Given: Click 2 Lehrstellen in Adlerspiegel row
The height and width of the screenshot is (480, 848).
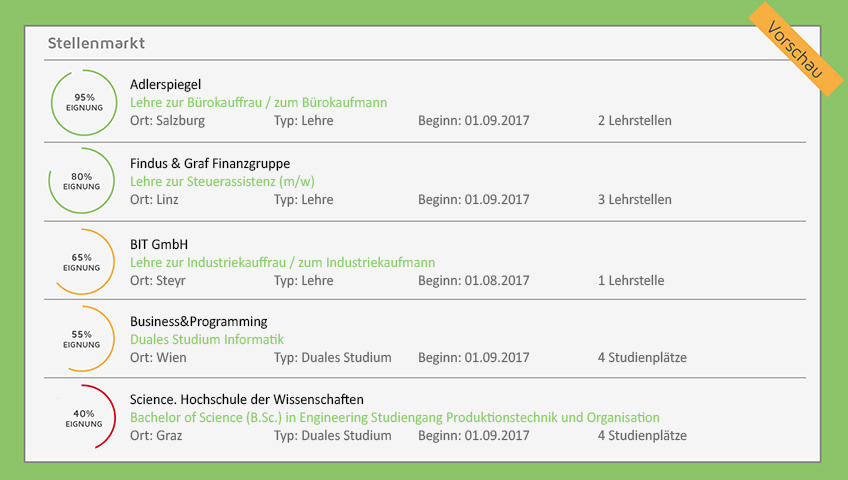Looking at the screenshot, I should pos(634,121).
